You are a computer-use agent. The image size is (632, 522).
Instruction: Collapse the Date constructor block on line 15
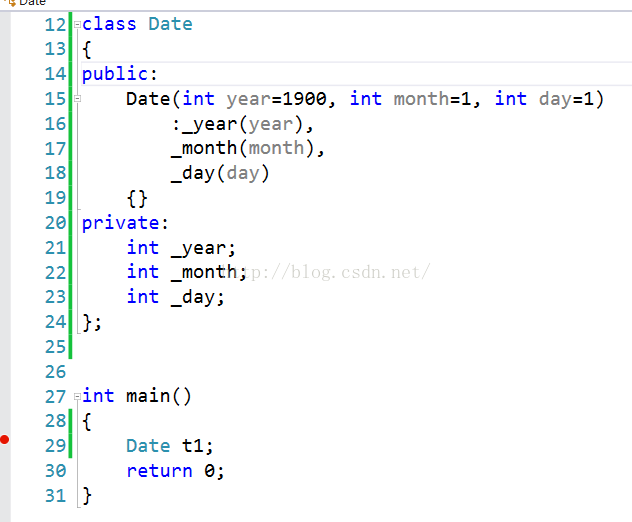77,99
